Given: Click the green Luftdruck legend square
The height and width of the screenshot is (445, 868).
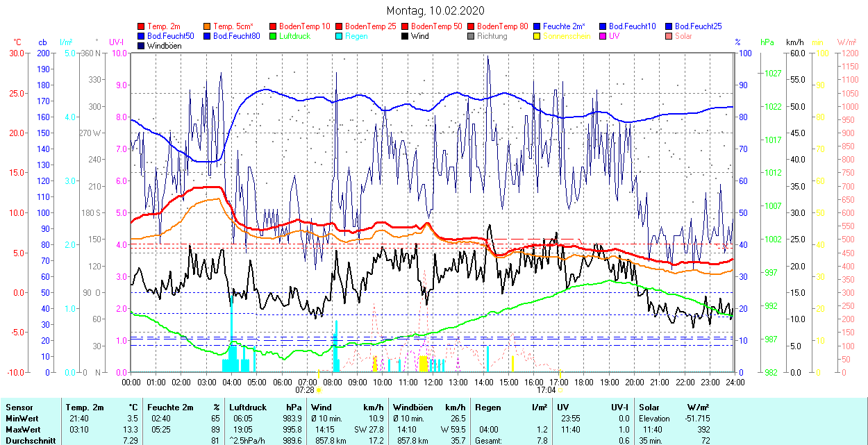Looking at the screenshot, I should pos(273,36).
